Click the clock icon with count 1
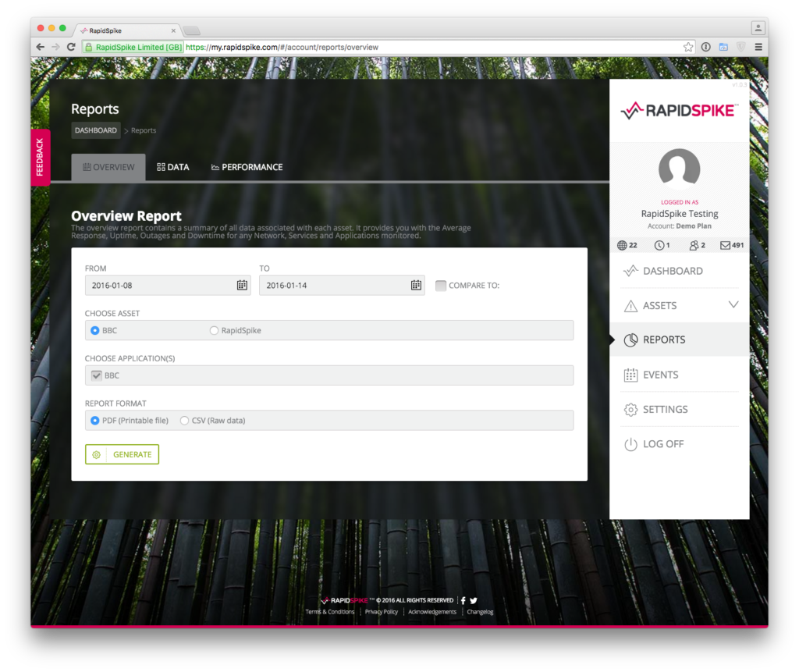This screenshot has height=672, width=799. point(660,244)
